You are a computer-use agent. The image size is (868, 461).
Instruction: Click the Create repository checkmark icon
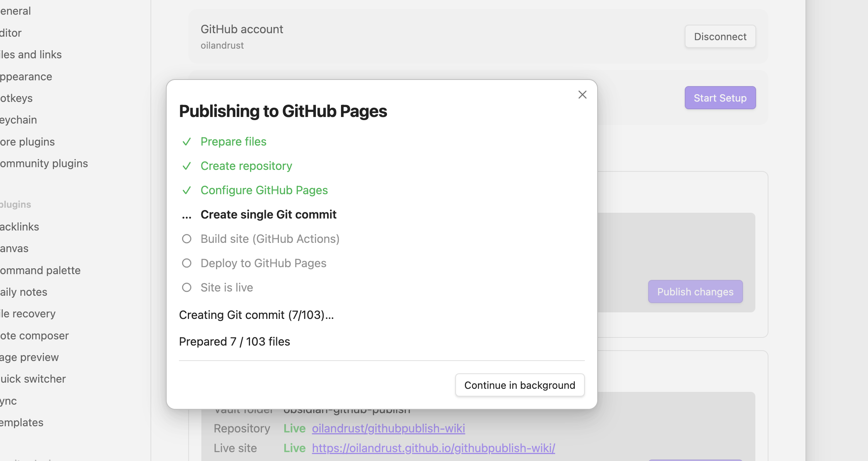(x=187, y=166)
